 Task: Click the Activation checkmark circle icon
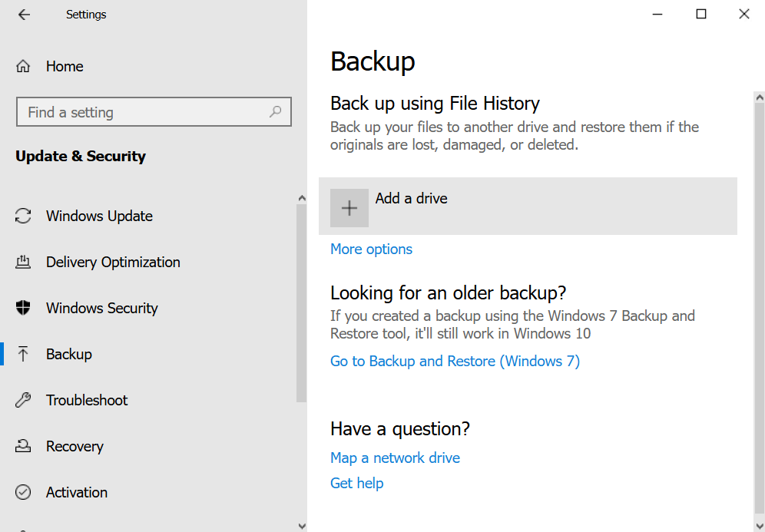pos(24,493)
